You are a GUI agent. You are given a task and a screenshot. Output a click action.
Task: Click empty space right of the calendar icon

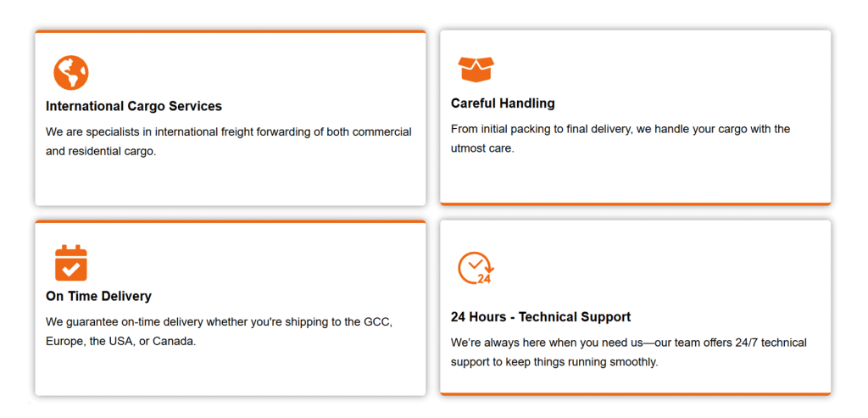coord(254,263)
